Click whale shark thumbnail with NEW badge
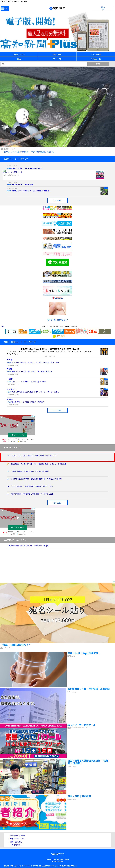Screen dimensions: 115x868 pyautogui.click(x=104, y=191)
